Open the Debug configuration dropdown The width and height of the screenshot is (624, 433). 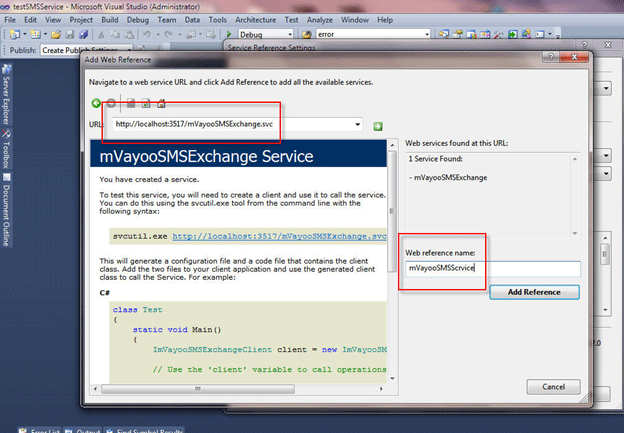coord(290,35)
